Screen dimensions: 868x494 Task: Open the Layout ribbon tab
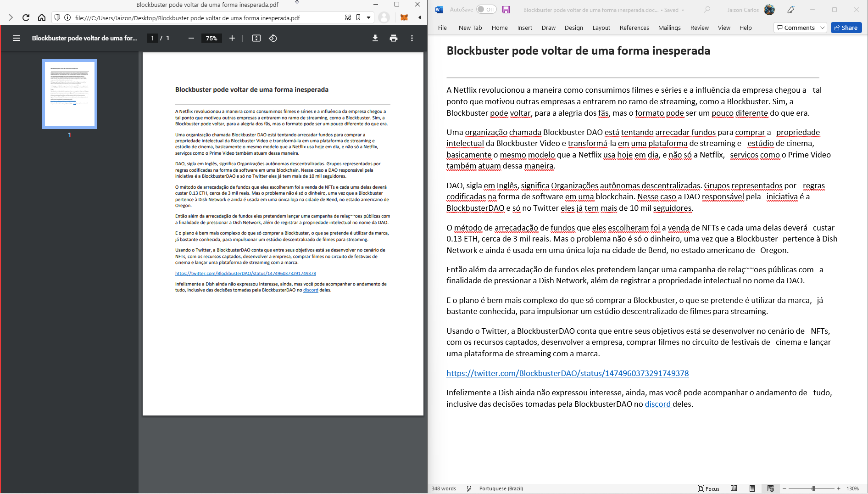tap(601, 28)
